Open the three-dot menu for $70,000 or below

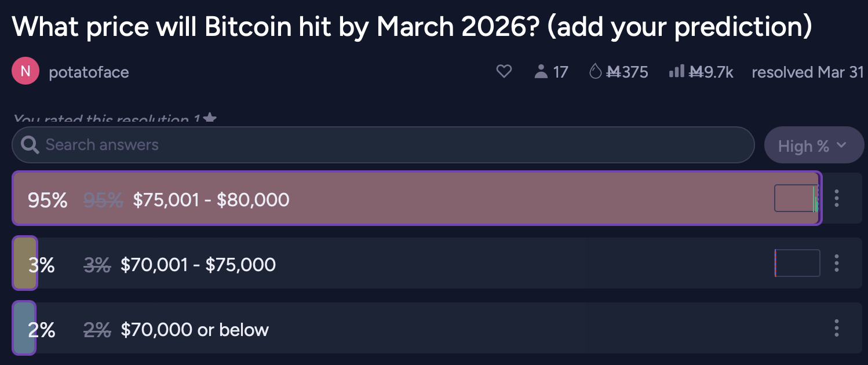[836, 328]
